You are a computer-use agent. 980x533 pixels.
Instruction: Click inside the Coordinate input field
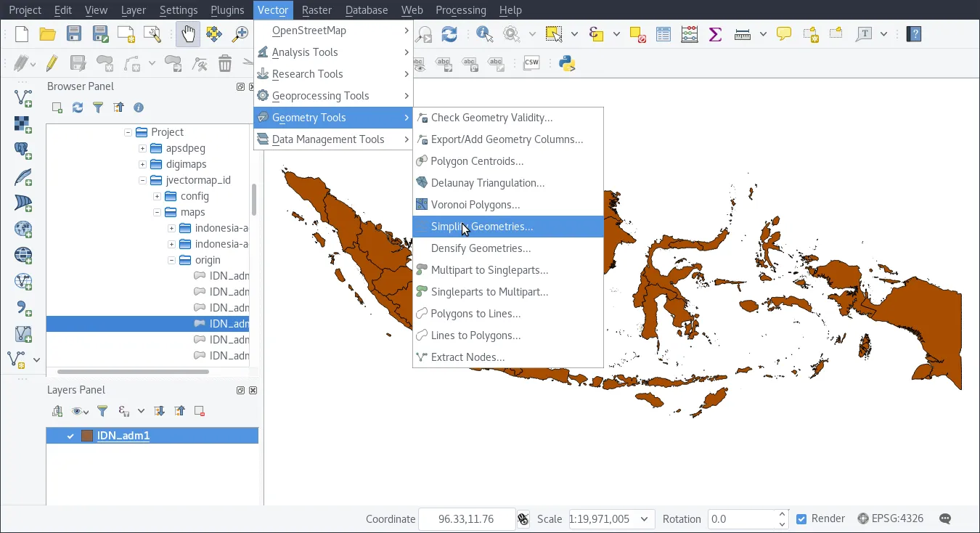coord(467,518)
